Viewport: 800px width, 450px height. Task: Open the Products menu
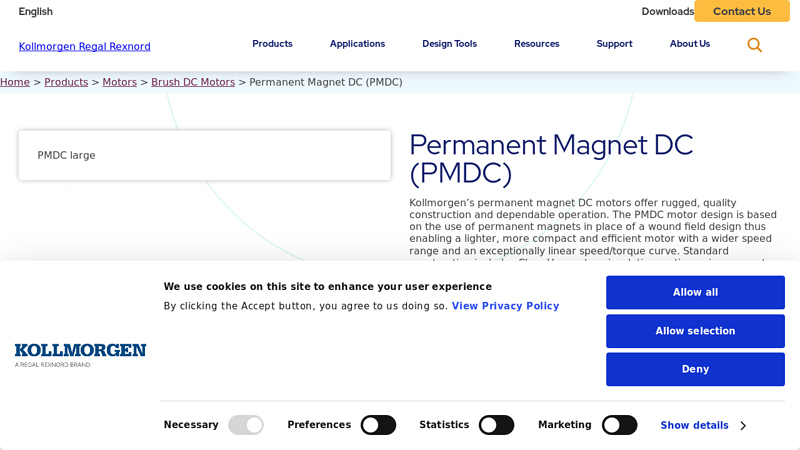pos(272,44)
